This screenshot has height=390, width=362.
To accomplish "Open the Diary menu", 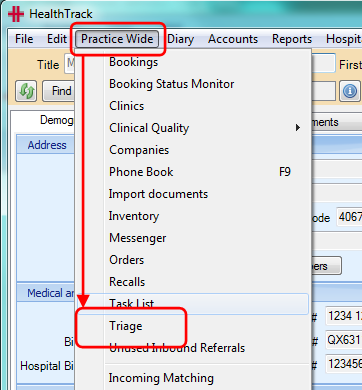I will (x=180, y=39).
